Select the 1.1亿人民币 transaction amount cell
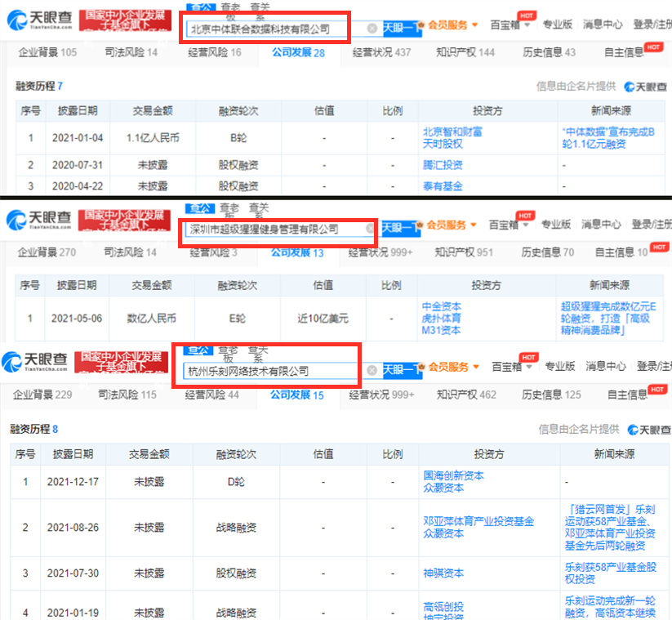The height and width of the screenshot is (620, 672). tap(153, 138)
